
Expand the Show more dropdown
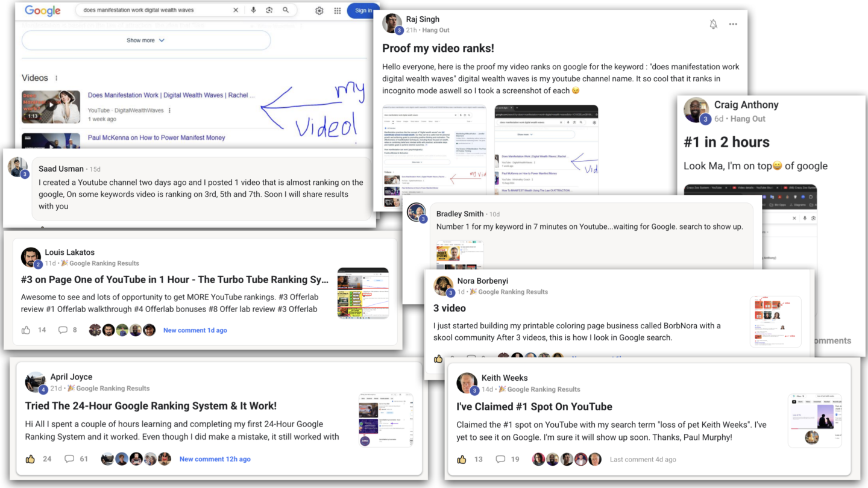tap(146, 40)
